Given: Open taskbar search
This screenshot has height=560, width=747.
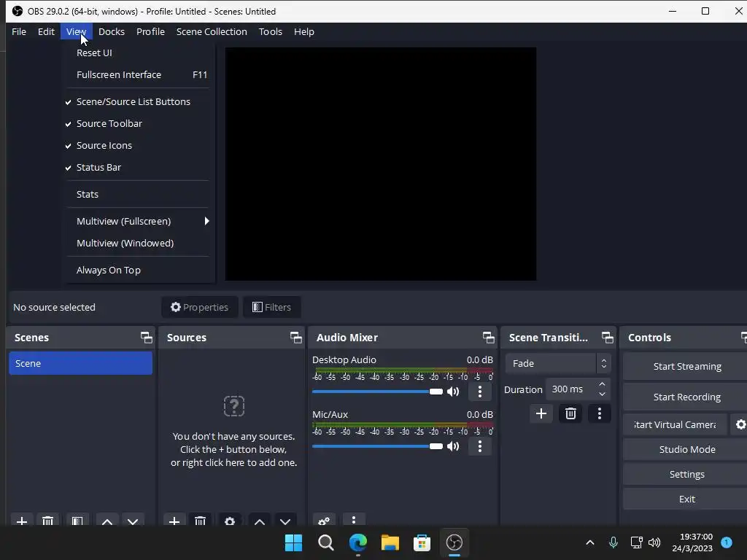Looking at the screenshot, I should click(x=326, y=542).
